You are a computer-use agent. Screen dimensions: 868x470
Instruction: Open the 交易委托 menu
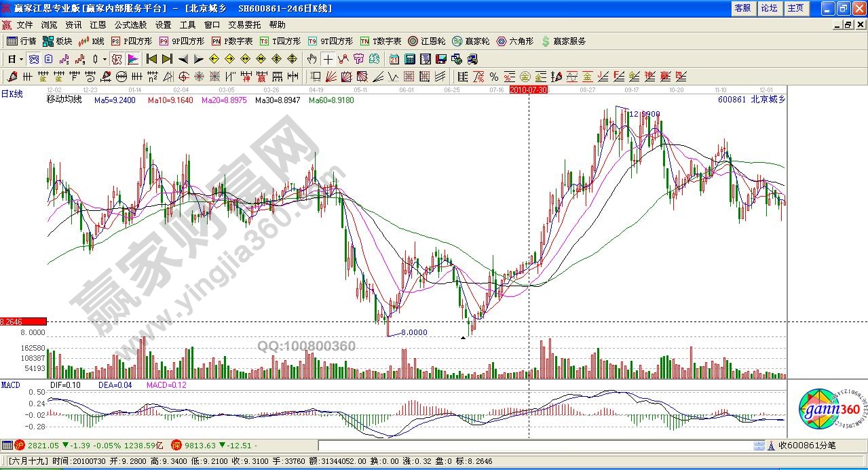(244, 25)
